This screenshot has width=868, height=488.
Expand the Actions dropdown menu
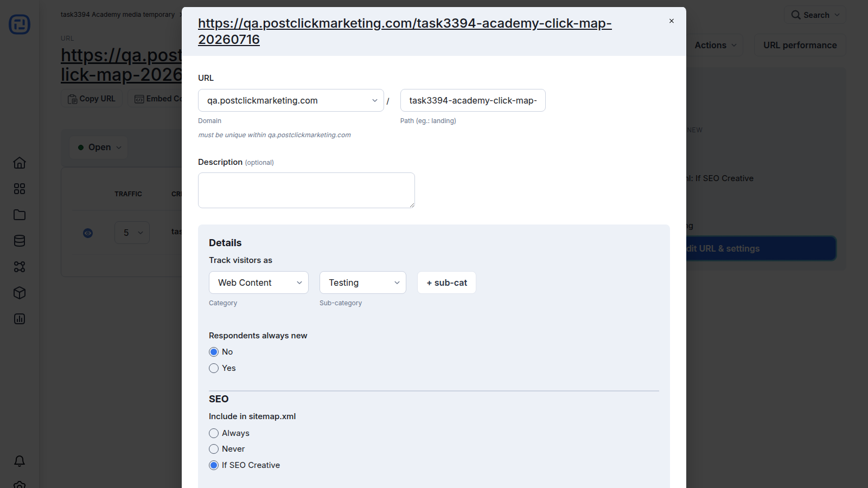(x=716, y=45)
